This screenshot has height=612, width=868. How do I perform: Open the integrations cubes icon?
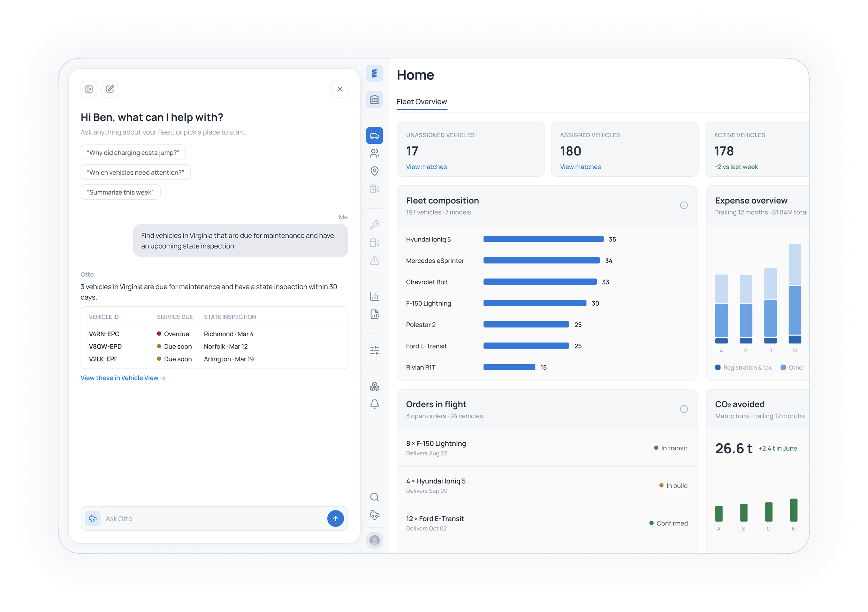(374, 386)
